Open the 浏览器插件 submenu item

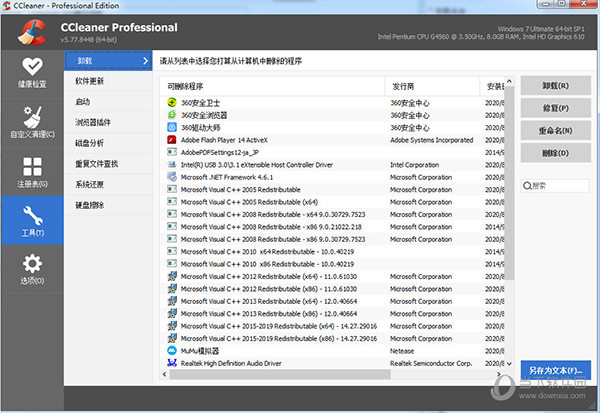pos(93,123)
